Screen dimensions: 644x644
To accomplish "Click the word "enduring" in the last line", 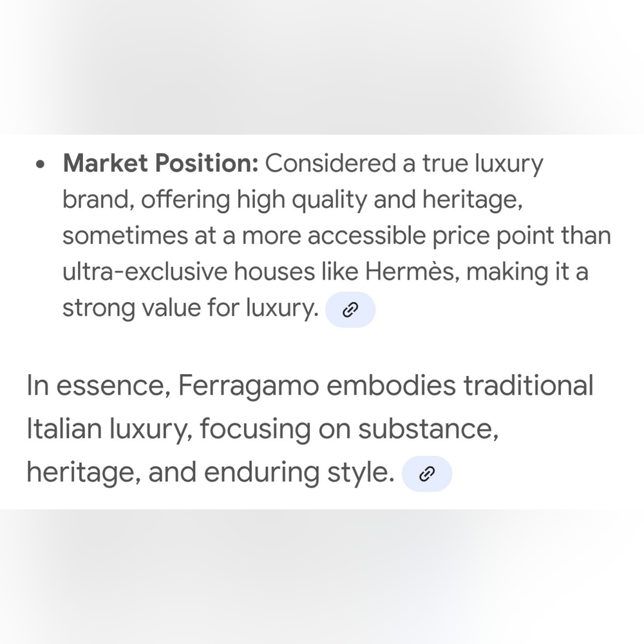I will [x=261, y=473].
